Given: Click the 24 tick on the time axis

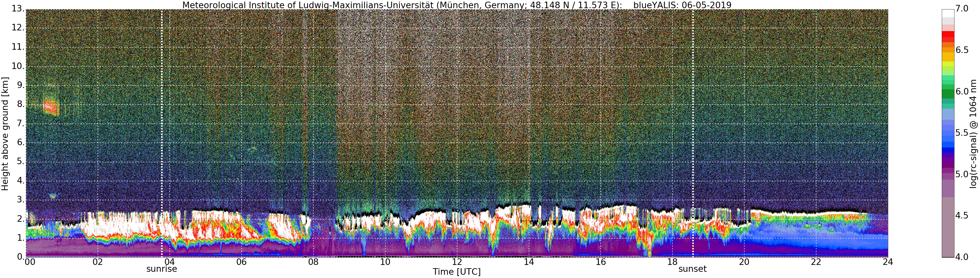Looking at the screenshot, I should pos(888,262).
